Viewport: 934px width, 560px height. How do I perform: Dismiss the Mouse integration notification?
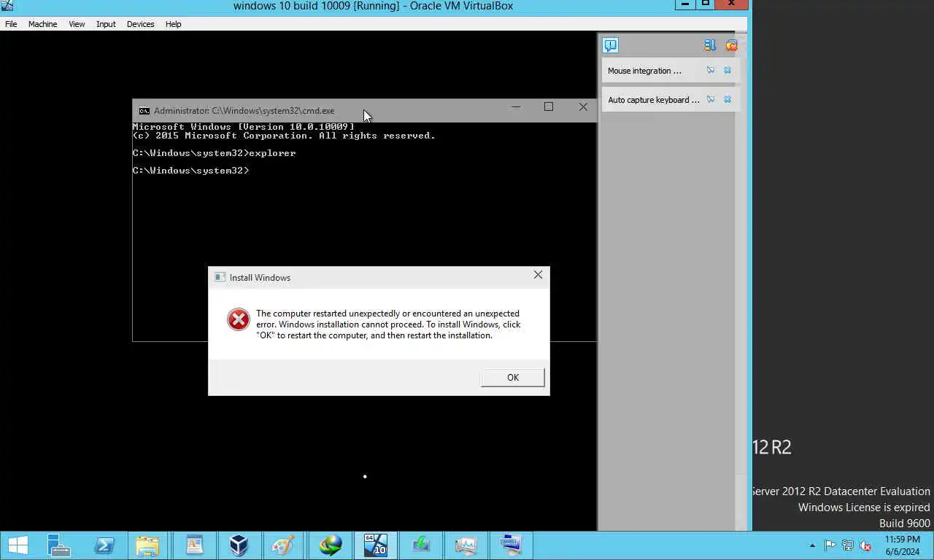pyautogui.click(x=727, y=71)
